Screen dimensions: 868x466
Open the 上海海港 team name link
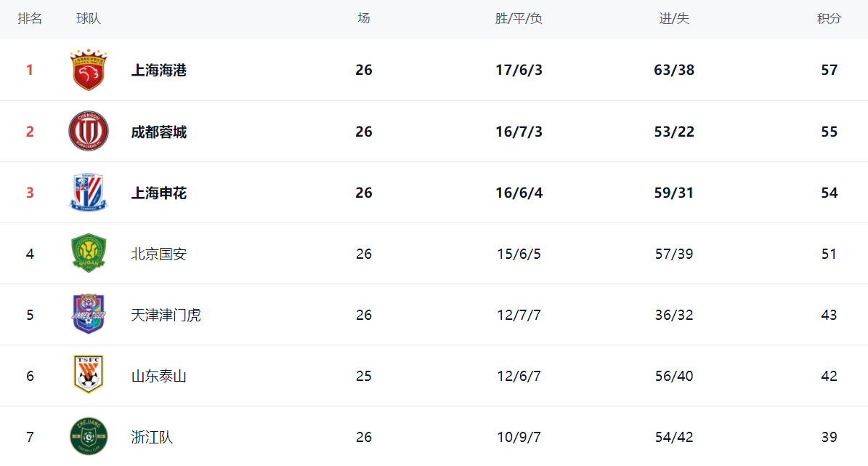coord(158,71)
